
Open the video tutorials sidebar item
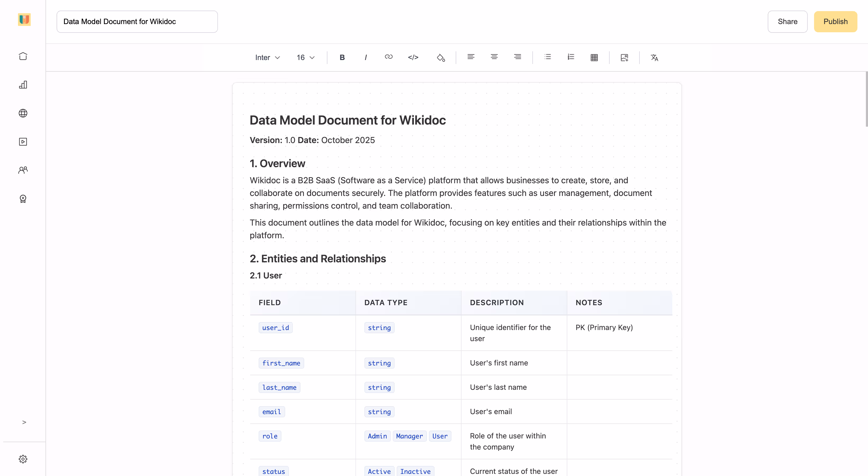click(x=23, y=141)
